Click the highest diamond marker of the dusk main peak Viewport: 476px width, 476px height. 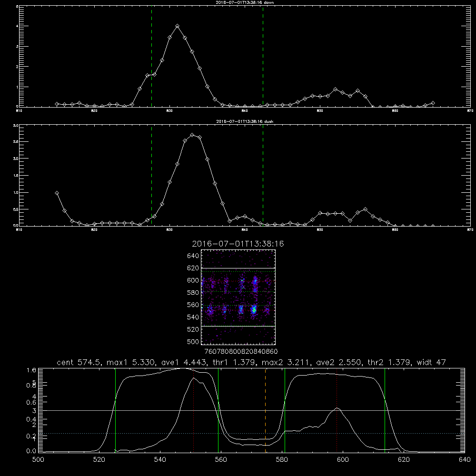(192, 135)
